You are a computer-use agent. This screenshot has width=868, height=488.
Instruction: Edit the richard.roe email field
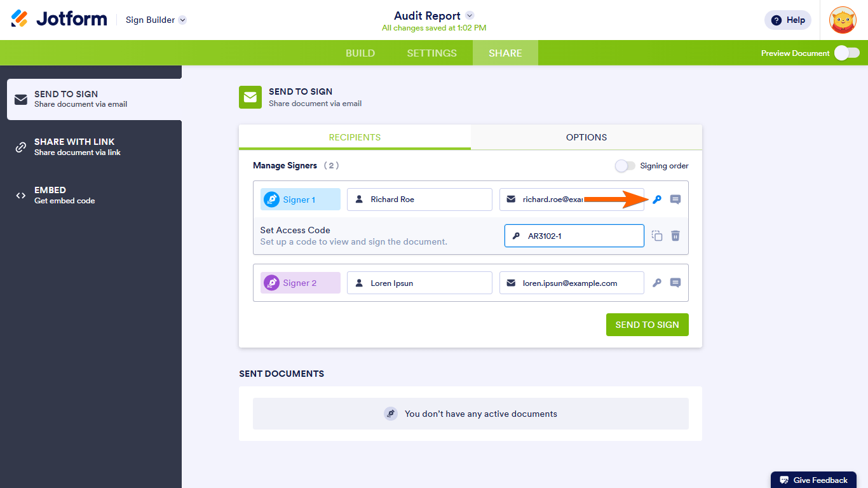tap(572, 200)
